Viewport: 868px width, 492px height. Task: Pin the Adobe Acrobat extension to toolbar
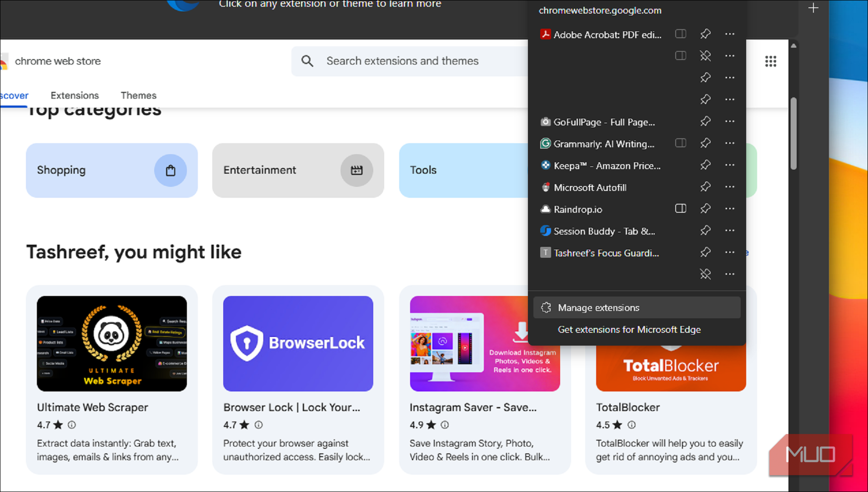click(x=705, y=34)
